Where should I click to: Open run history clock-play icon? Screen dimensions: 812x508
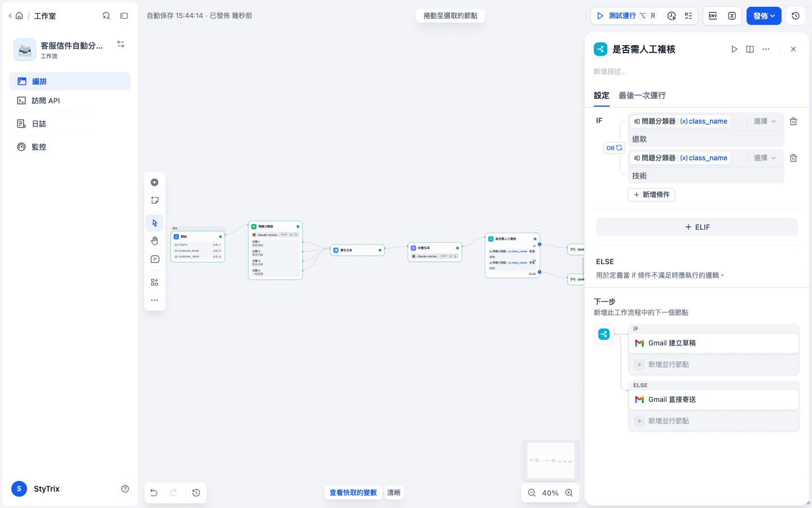click(672, 16)
